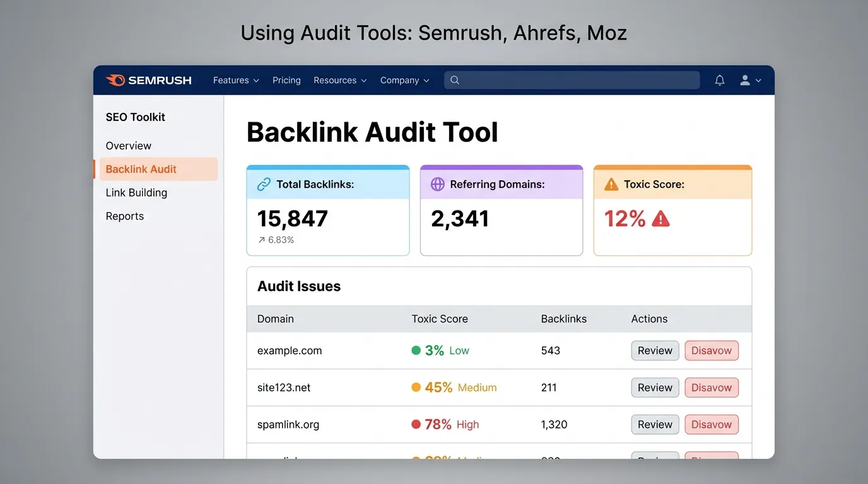Click the Semrush logo in the navbar

pyautogui.click(x=150, y=80)
